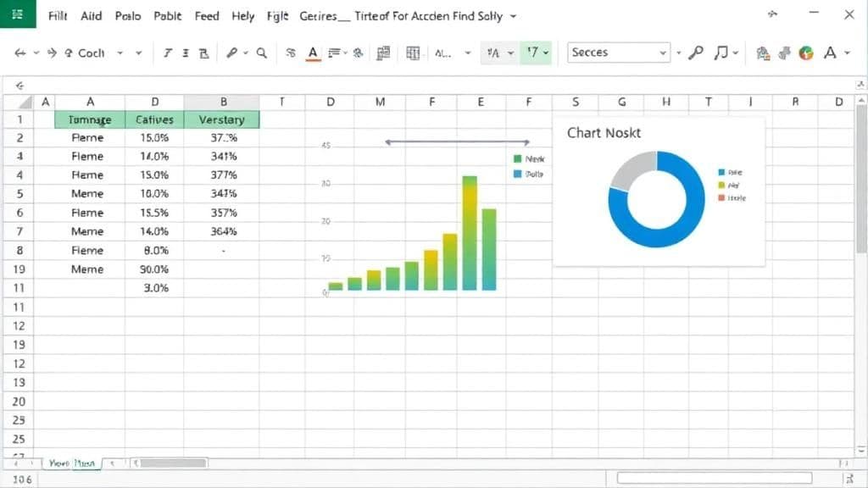Click the italic formatting icon

pos(167,53)
